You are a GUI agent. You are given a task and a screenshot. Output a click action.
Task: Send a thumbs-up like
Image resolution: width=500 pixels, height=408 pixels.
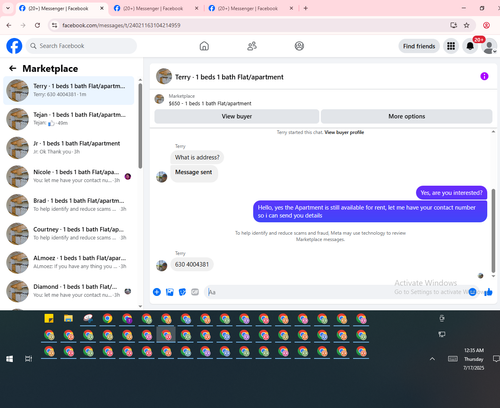click(488, 292)
